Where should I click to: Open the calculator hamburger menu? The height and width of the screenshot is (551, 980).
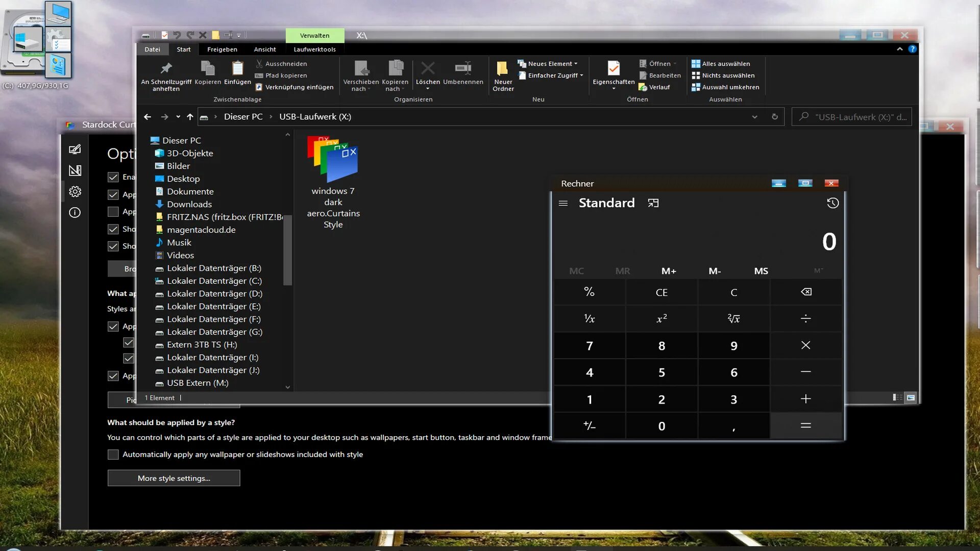coord(563,203)
